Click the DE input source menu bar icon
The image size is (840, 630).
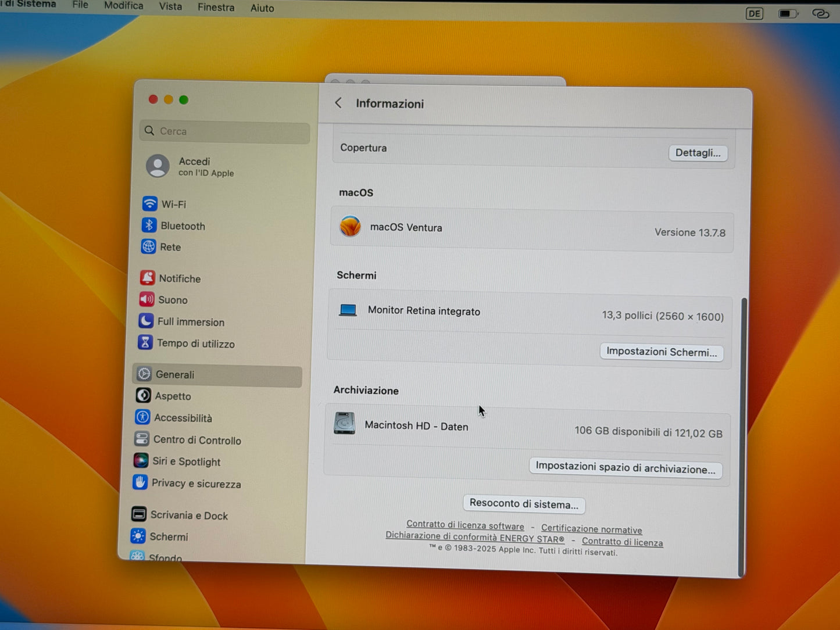coord(754,13)
